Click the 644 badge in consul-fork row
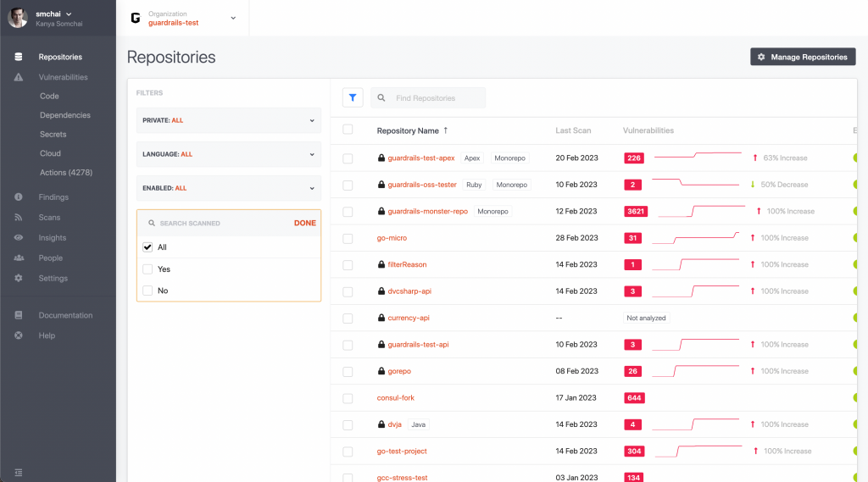 [634, 398]
